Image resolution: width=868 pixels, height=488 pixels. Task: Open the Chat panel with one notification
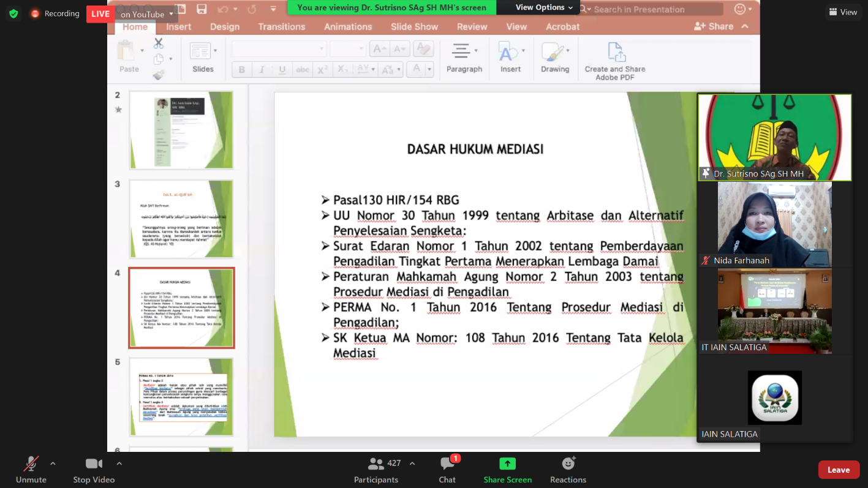(x=447, y=469)
